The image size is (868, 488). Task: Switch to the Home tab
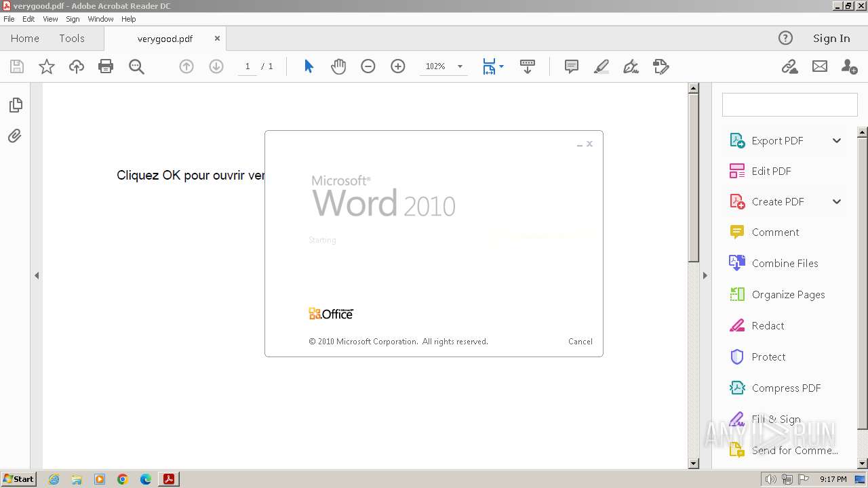coord(25,39)
